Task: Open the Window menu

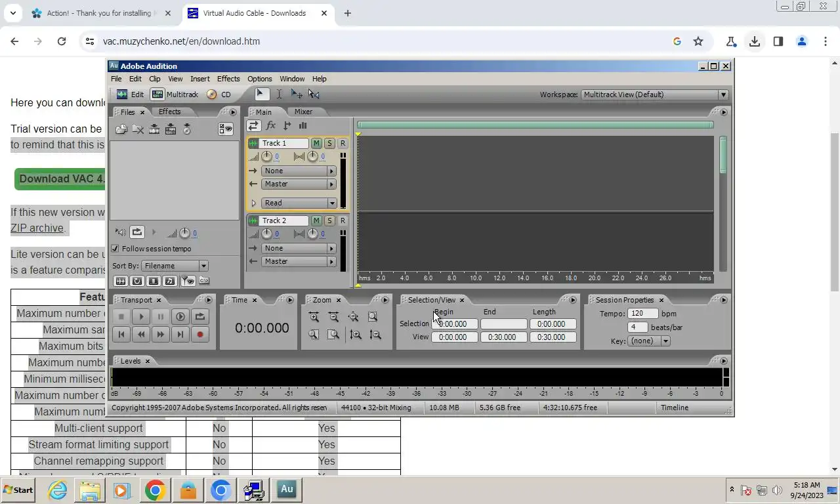Action: pyautogui.click(x=292, y=79)
